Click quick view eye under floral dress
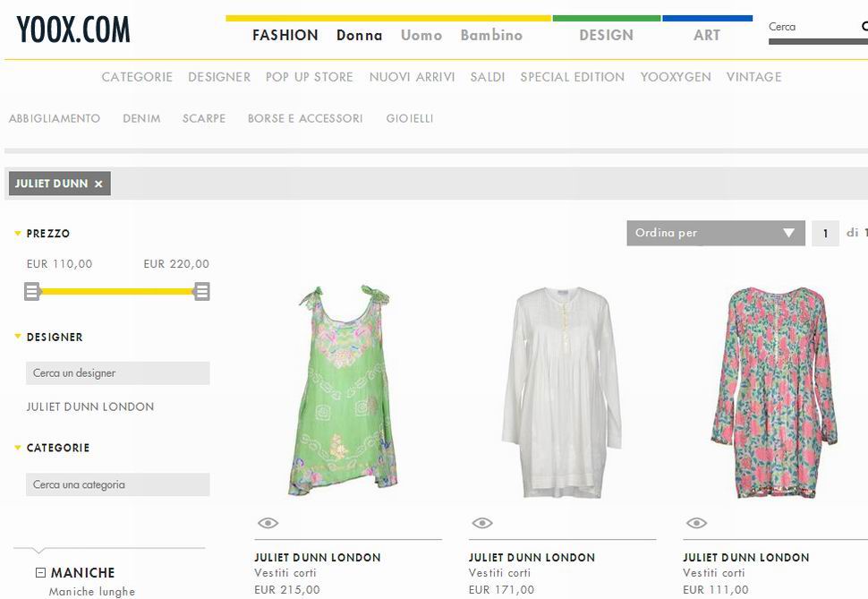Screen dimensions: 868x599 click(x=696, y=523)
